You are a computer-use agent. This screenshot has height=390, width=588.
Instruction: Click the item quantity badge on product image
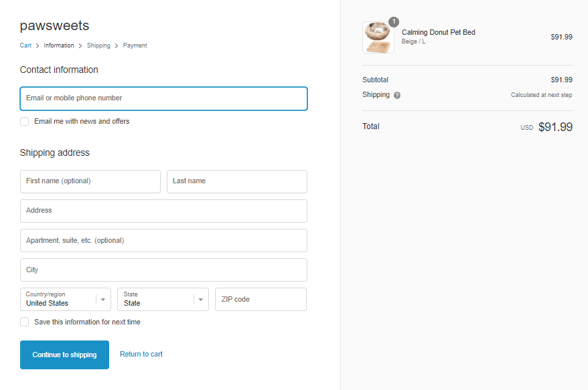coord(394,21)
